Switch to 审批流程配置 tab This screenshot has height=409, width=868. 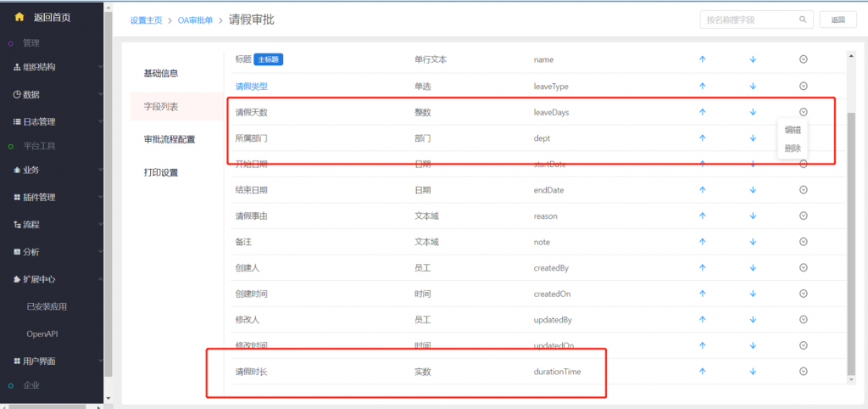(170, 139)
